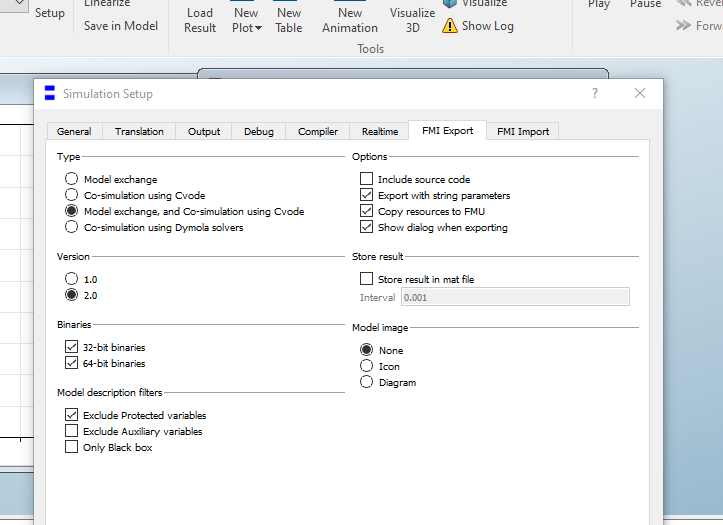Set Model image to Icon
Image resolution: width=723 pixels, height=525 pixels.
coord(367,366)
